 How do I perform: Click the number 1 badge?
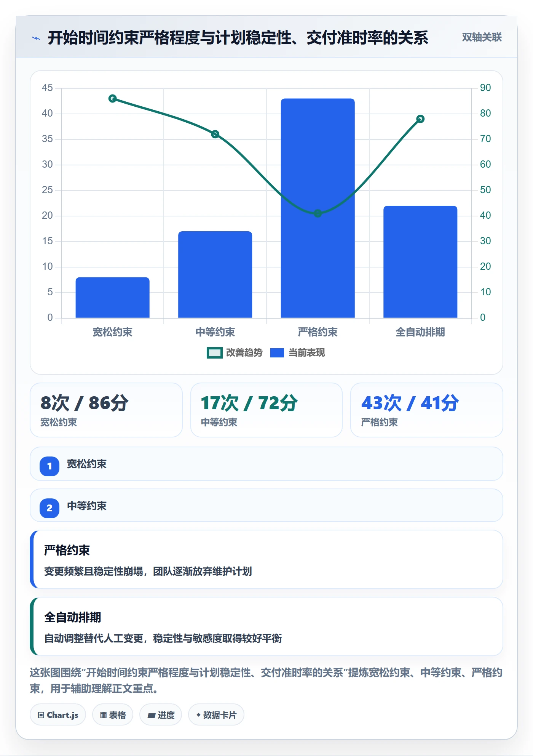pyautogui.click(x=49, y=466)
